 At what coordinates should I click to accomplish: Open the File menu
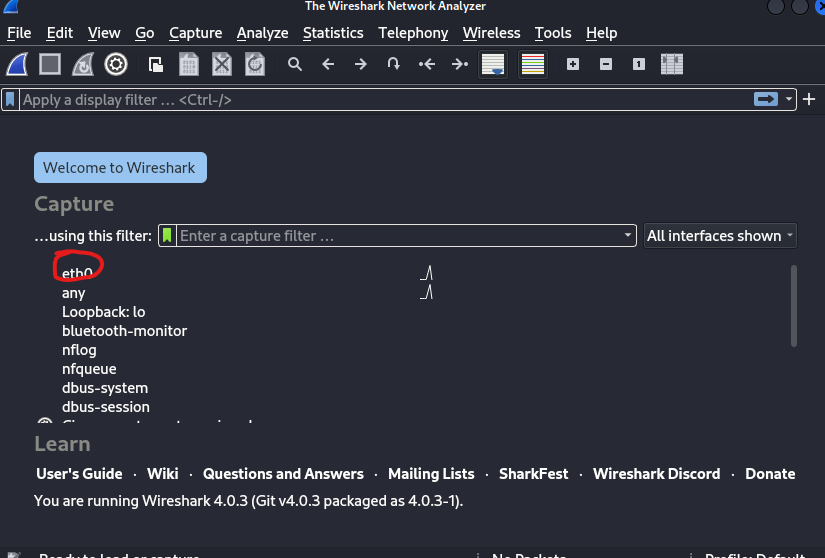19,33
